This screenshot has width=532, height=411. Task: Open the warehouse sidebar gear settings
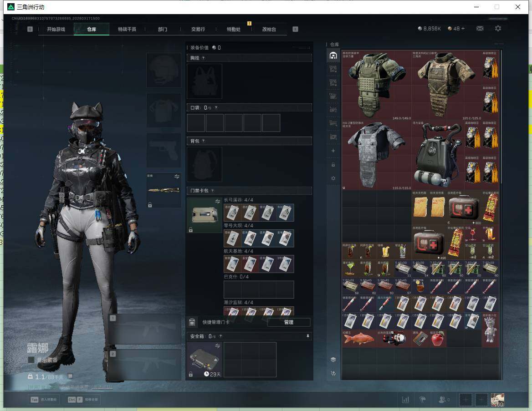333,178
